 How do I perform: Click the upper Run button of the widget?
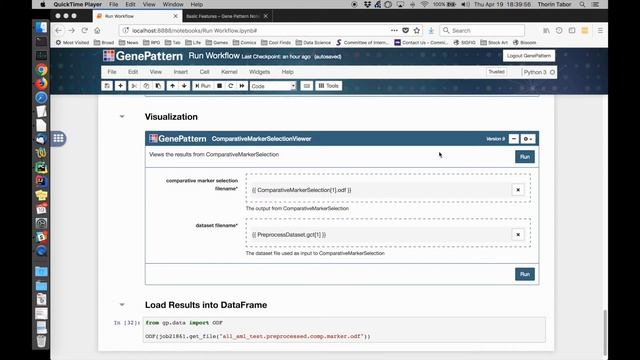point(524,157)
